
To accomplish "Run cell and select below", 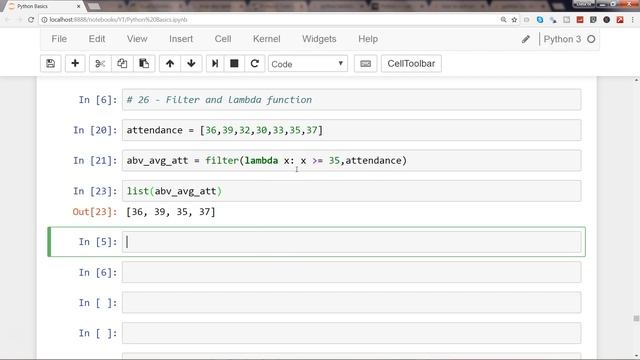I will pos(215,64).
